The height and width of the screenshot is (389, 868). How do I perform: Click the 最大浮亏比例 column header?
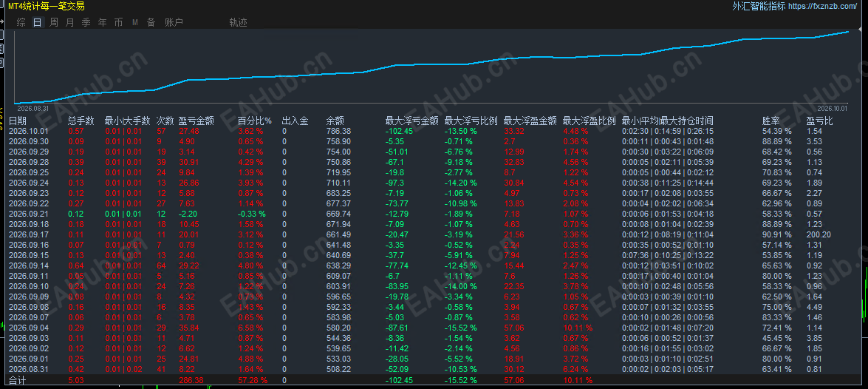[x=471, y=121]
